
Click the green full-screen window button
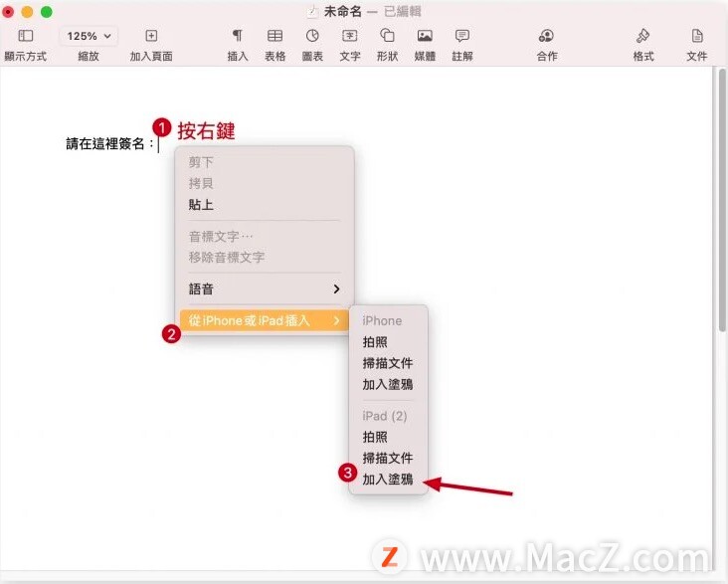click(47, 12)
